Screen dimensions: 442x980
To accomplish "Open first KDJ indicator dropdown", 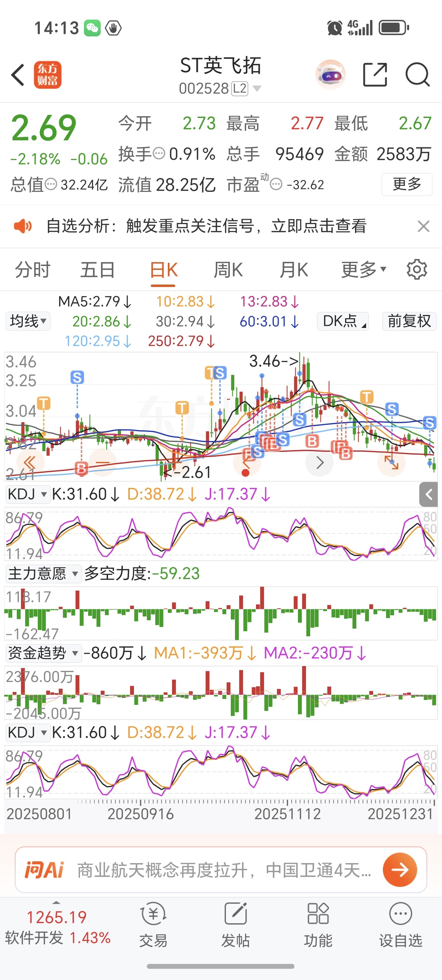I will (x=28, y=494).
